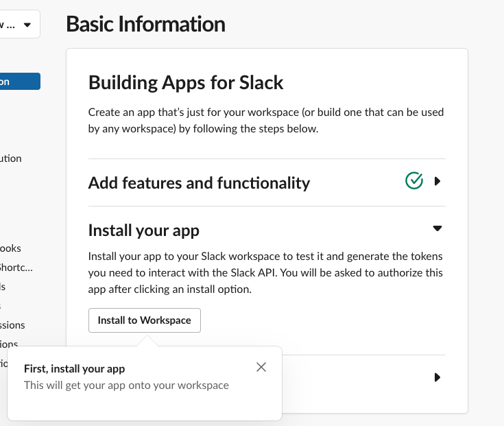Open the sidebar item ending in "ooks"
504x426 pixels.
[x=11, y=248]
